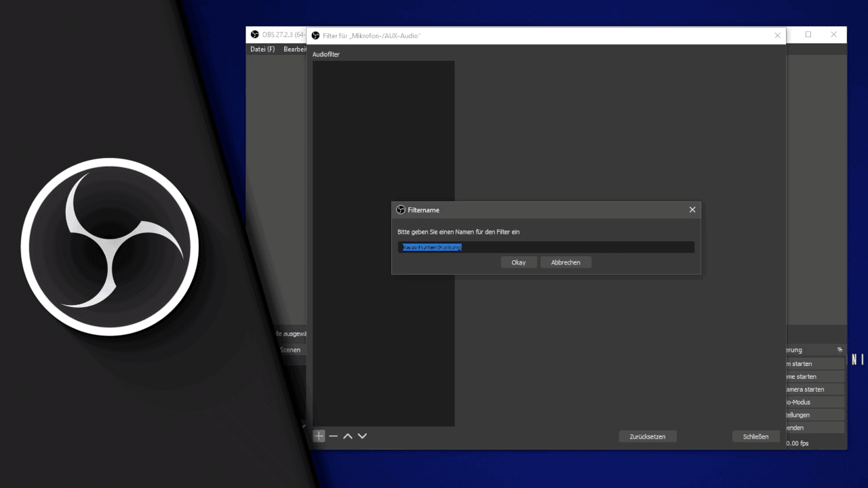Click the OBS icon in the Filtername dialog title

pos(400,209)
